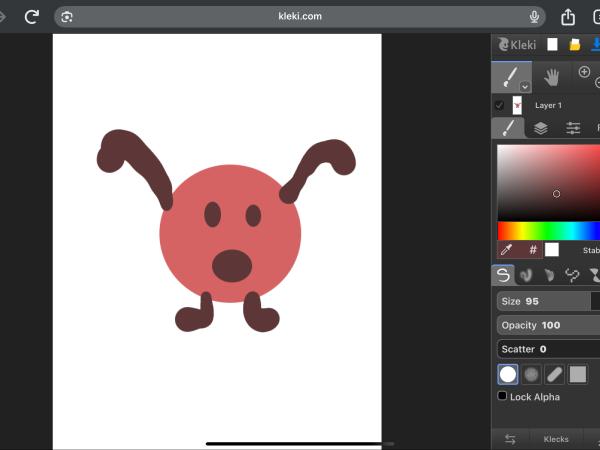600x450 pixels.
Task: Create a new image with blank page icon
Action: coord(552,44)
